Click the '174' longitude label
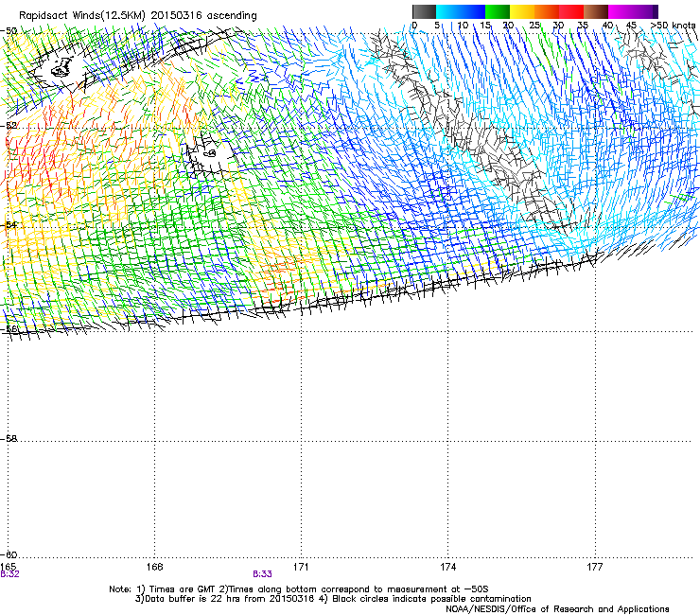The image size is (700, 615). click(447, 567)
